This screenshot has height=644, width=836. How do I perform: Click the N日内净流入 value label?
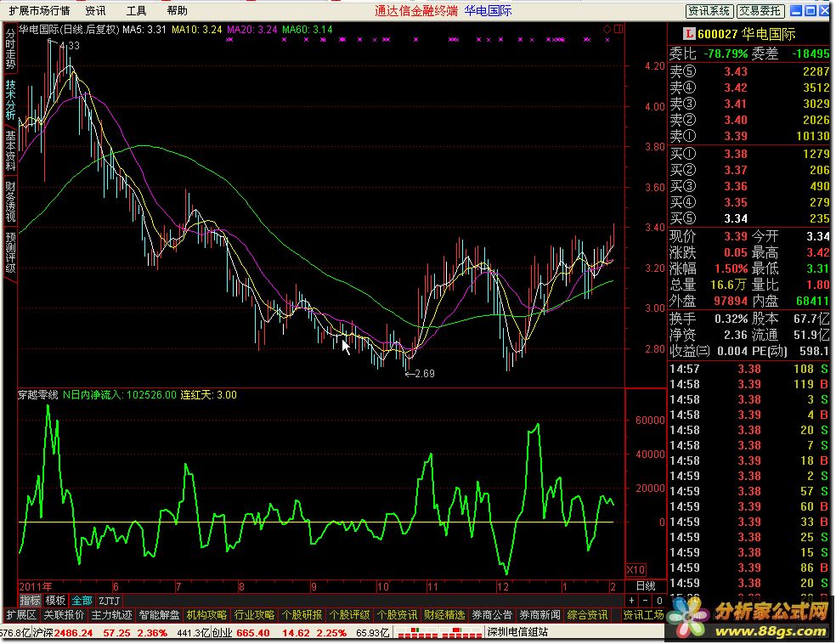pyautogui.click(x=120, y=395)
